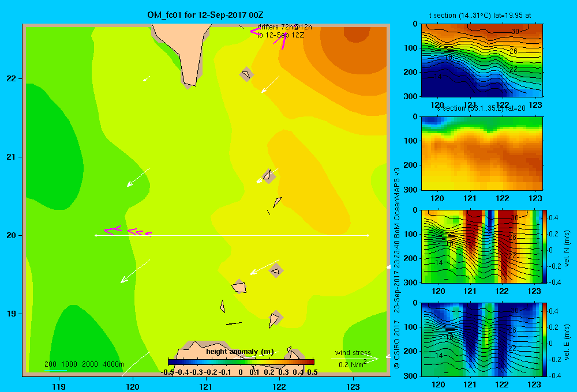Open the northward velocity section plot

(x=482, y=246)
